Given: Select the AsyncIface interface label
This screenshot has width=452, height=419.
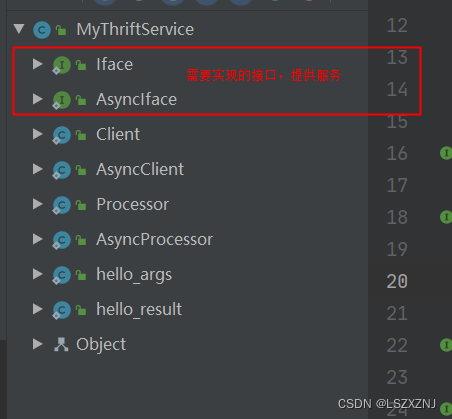Looking at the screenshot, I should (136, 99).
